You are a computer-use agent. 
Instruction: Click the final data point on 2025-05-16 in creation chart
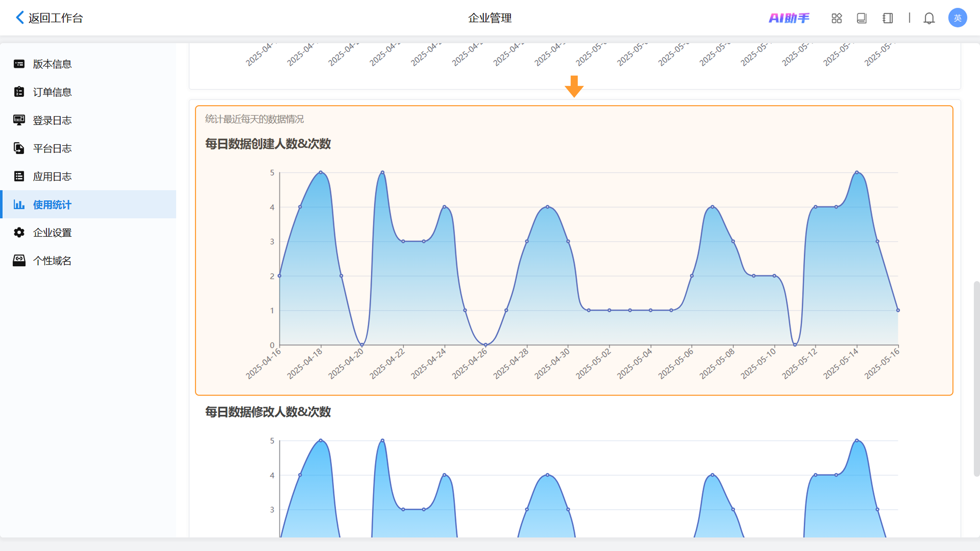click(x=898, y=310)
